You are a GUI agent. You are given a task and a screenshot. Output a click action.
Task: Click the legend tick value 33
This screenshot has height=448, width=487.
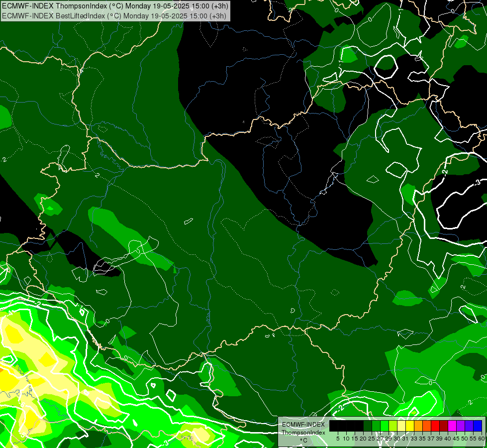(x=414, y=439)
